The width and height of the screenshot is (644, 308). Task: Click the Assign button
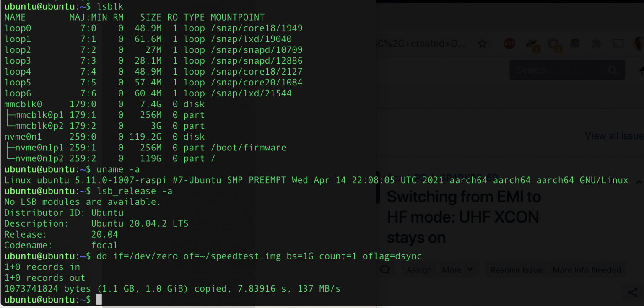coord(419,270)
